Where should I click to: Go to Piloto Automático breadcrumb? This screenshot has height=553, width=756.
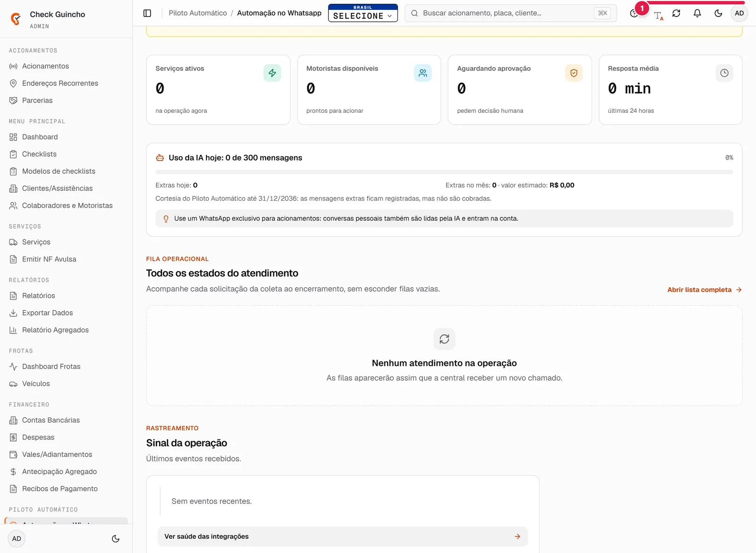(198, 13)
